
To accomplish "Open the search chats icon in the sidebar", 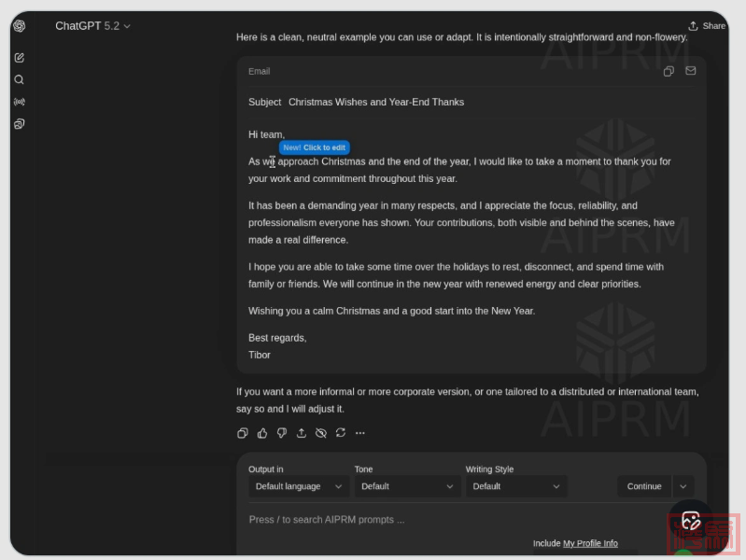I will click(19, 80).
